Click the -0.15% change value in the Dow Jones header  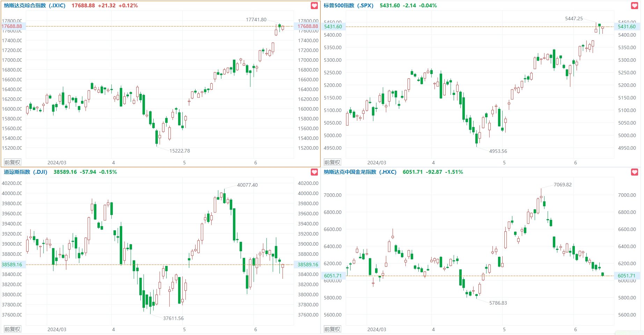click(108, 172)
